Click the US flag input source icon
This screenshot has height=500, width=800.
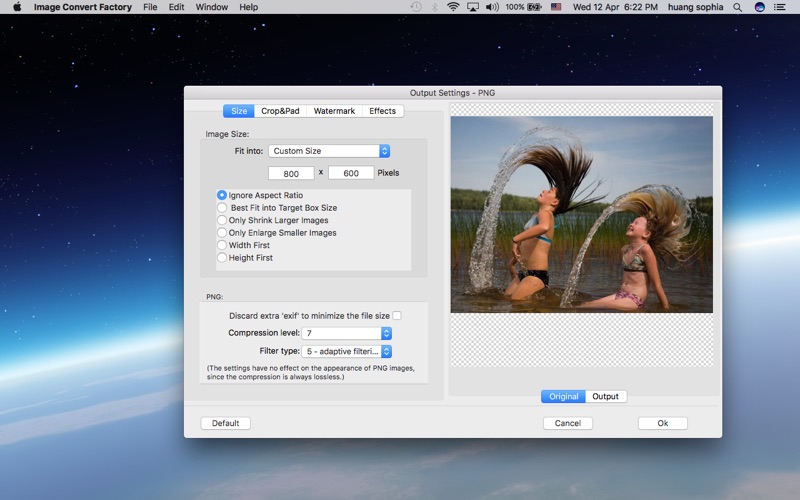556,7
